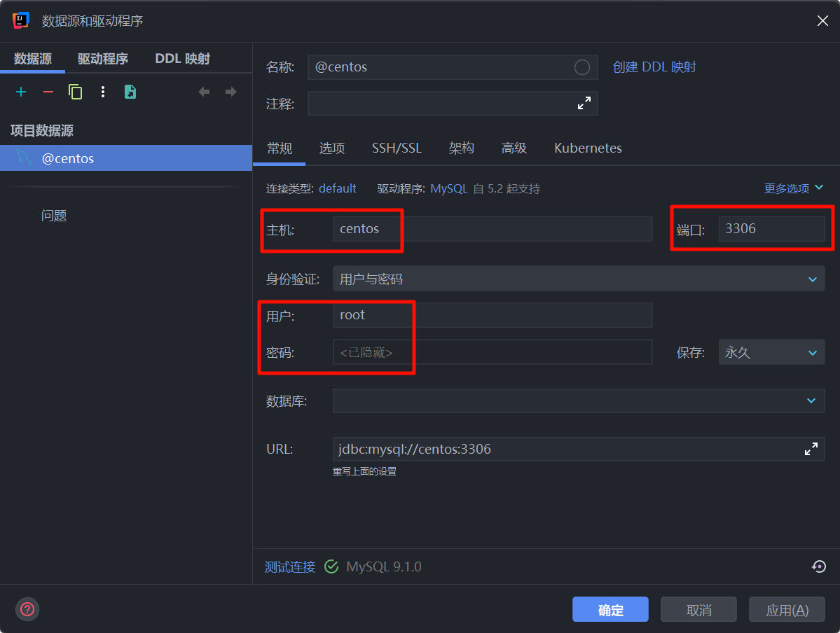This screenshot has width=840, height=633.
Task: Open the 高级 tab
Action: 514,148
